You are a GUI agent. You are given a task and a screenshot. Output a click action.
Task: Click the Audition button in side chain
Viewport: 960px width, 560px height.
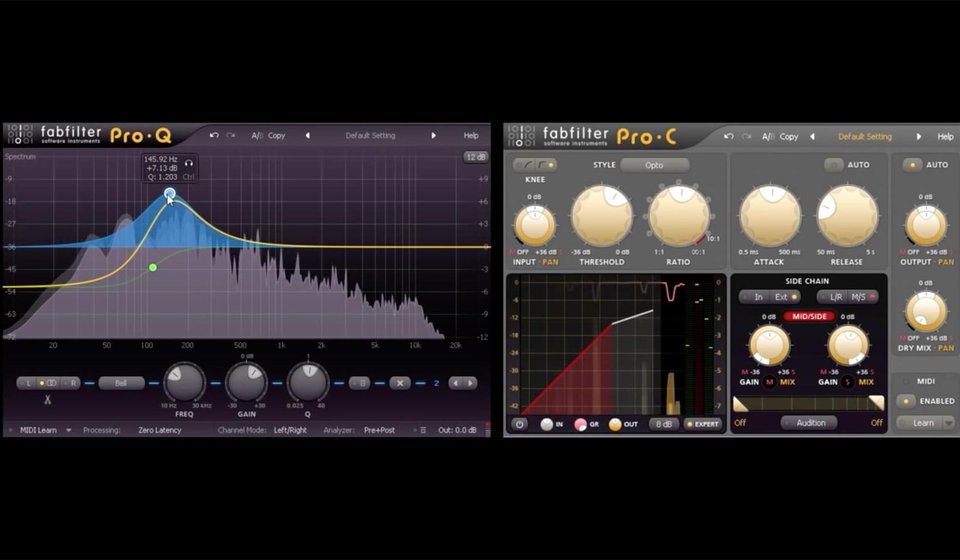[x=811, y=422]
